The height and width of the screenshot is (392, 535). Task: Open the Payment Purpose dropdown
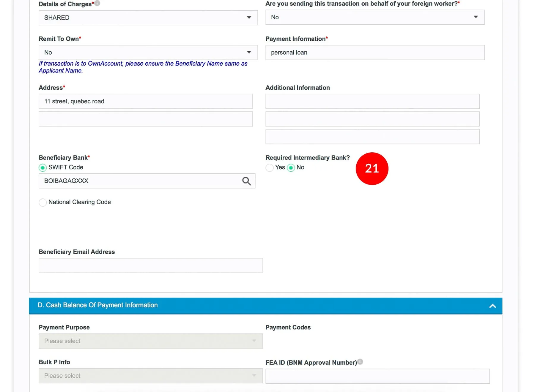pos(150,341)
